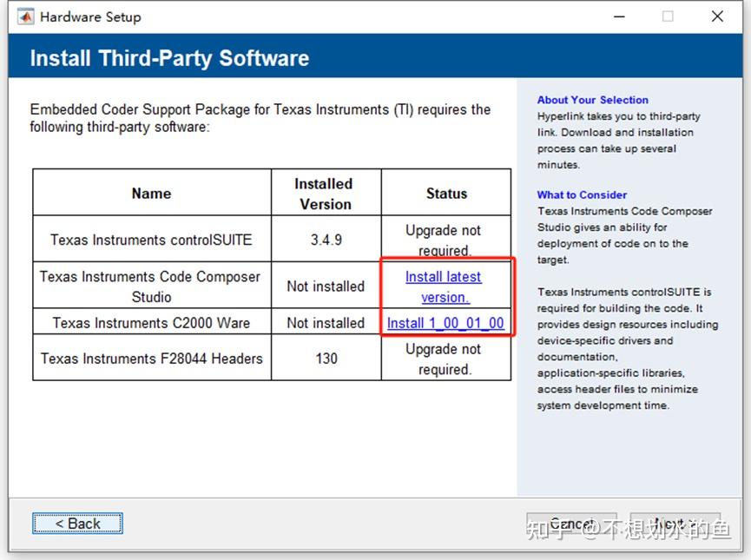Close the Hardware Setup window
The image size is (751, 560).
[x=717, y=16]
